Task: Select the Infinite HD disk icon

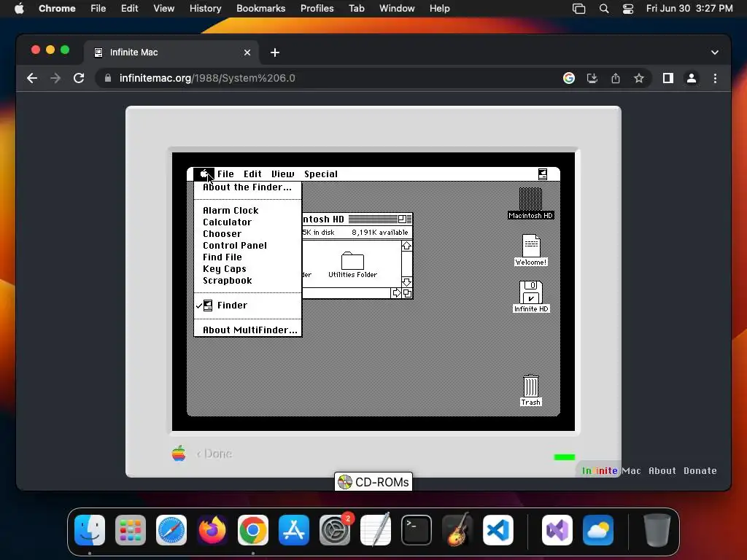Action: (531, 297)
